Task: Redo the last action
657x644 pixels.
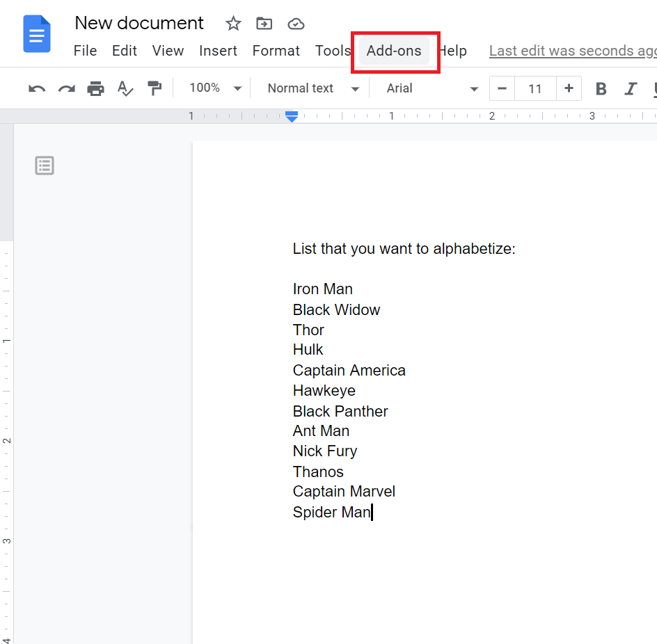Action: (x=67, y=88)
